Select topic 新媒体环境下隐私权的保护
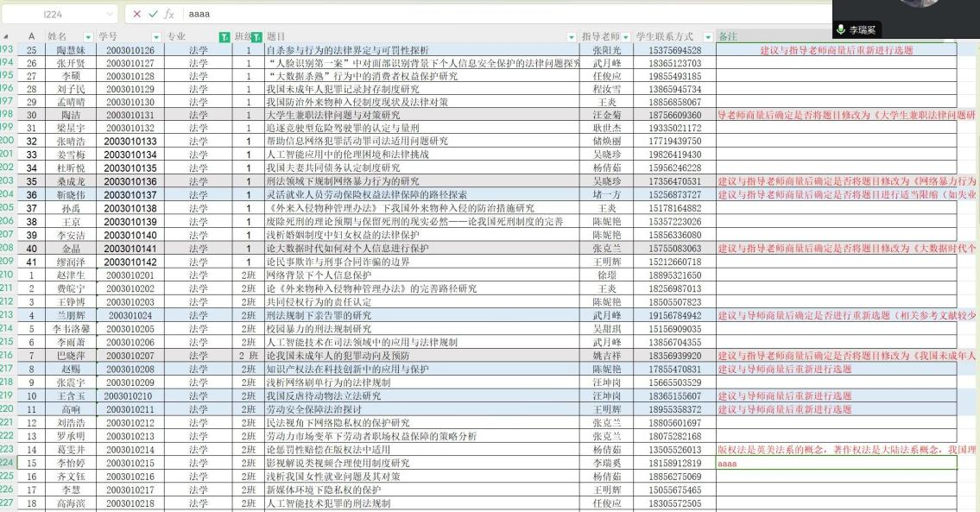 tap(422, 490)
